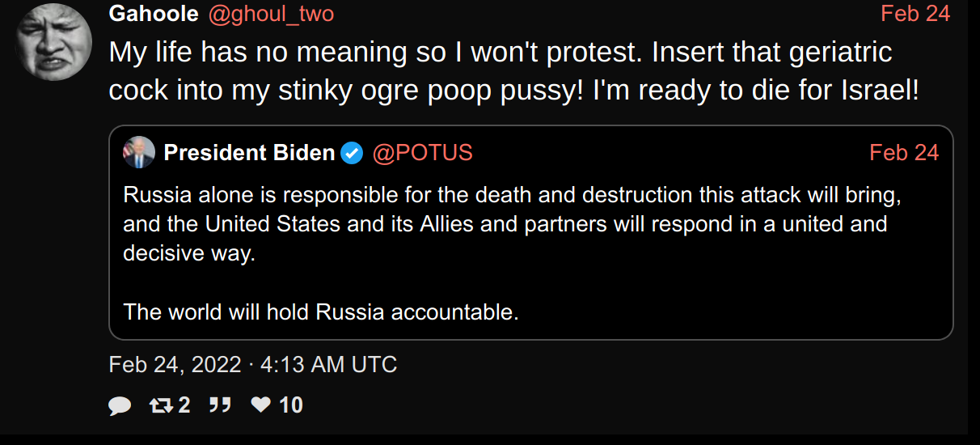This screenshot has height=445, width=980.
Task: Open the Feb 24, 2022 4:13 AM timestamp
Action: tap(253, 364)
